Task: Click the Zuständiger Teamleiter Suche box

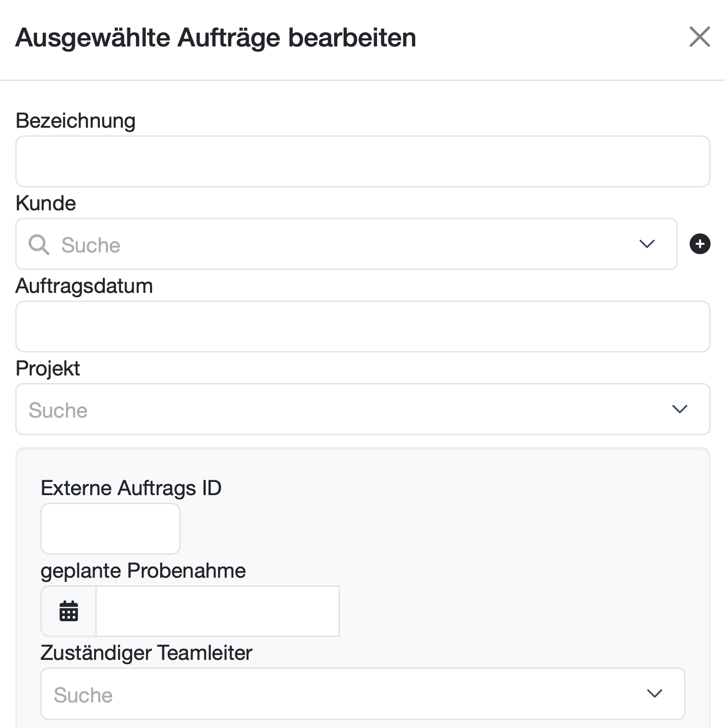Action: [363, 694]
